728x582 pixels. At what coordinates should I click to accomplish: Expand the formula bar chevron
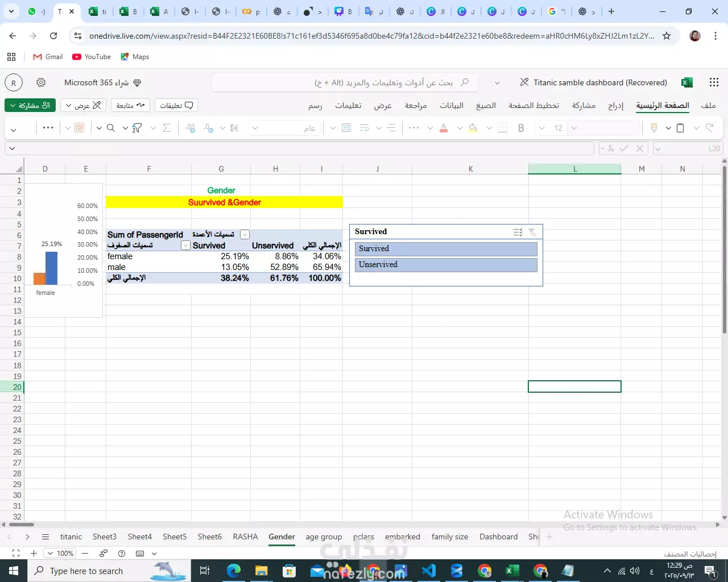12,148
